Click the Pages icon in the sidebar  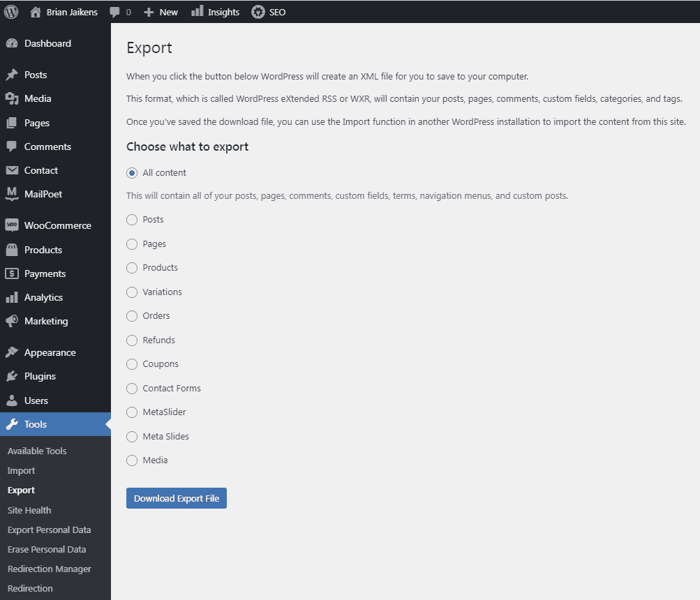pyautogui.click(x=12, y=123)
